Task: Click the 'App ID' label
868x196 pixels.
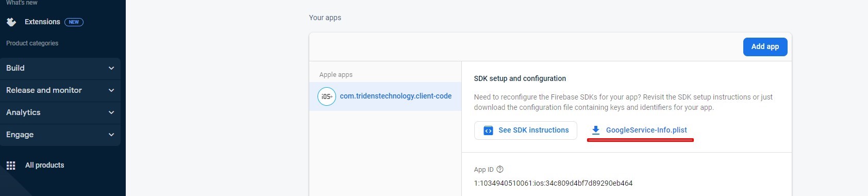Action: (x=483, y=170)
